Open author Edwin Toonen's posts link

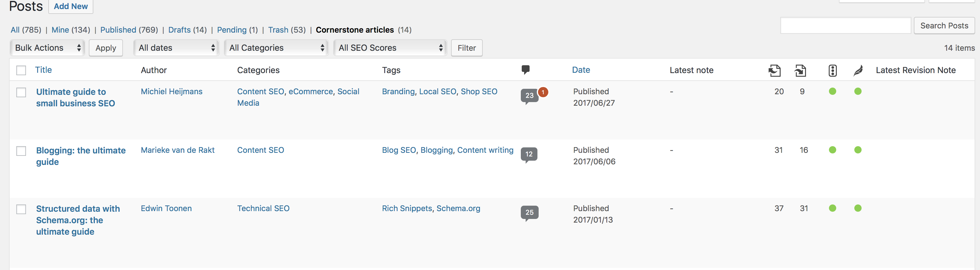pos(166,208)
